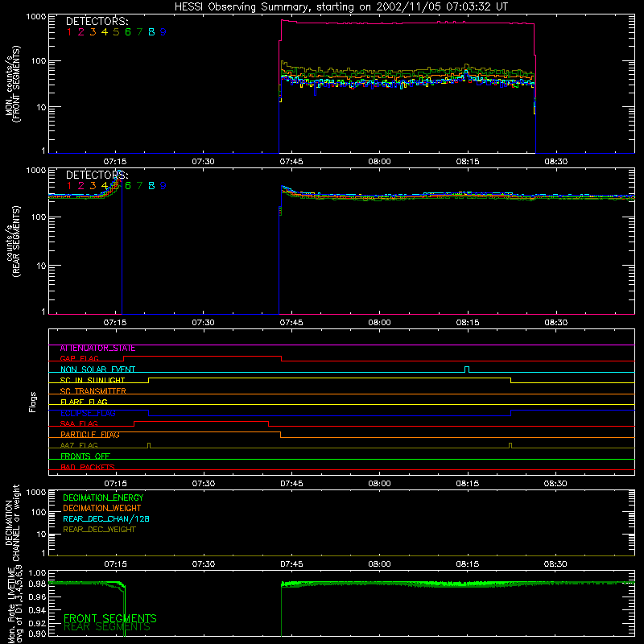
Task: Select detector 3 in front segments legend
Action: tap(93, 32)
